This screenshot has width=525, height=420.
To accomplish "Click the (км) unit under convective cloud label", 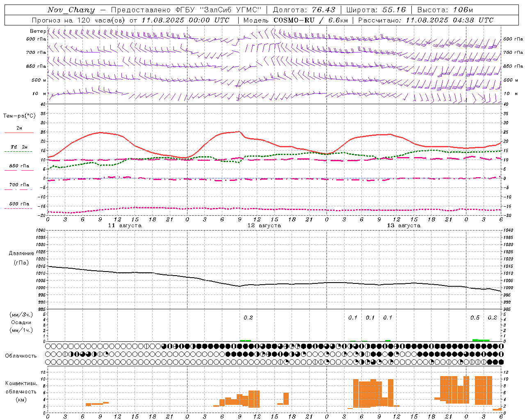I will pyautogui.click(x=21, y=399).
